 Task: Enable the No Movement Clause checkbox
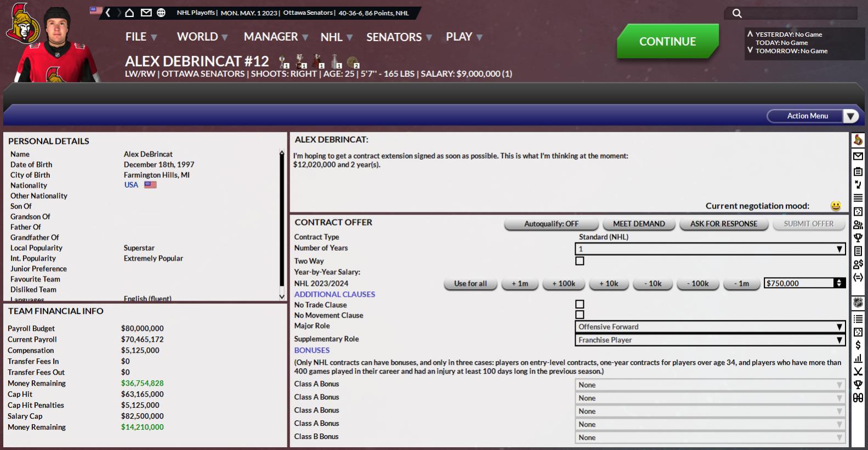[x=580, y=315]
